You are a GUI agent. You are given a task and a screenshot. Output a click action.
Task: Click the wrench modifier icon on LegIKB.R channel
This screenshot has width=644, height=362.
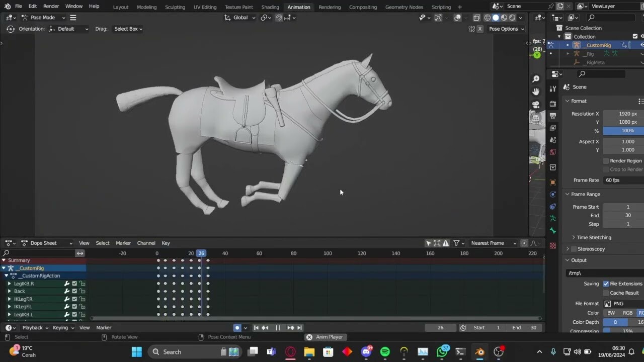(67, 284)
